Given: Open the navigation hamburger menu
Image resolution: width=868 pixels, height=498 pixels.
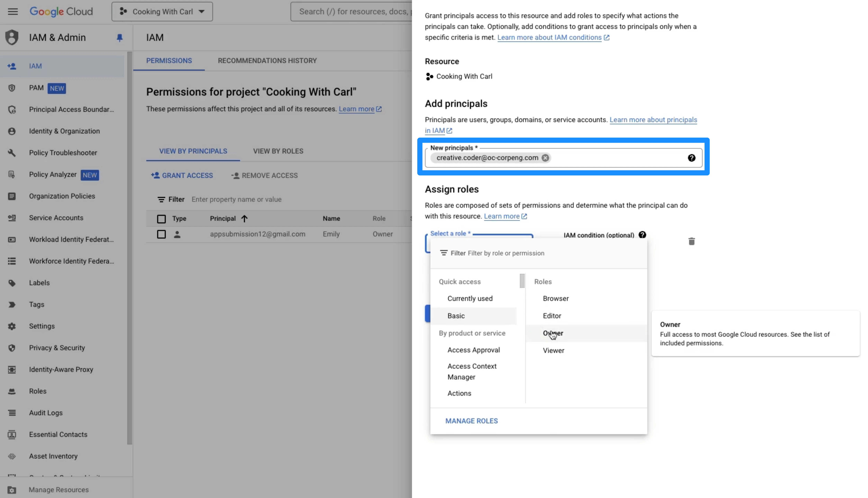Looking at the screenshot, I should 13,11.
